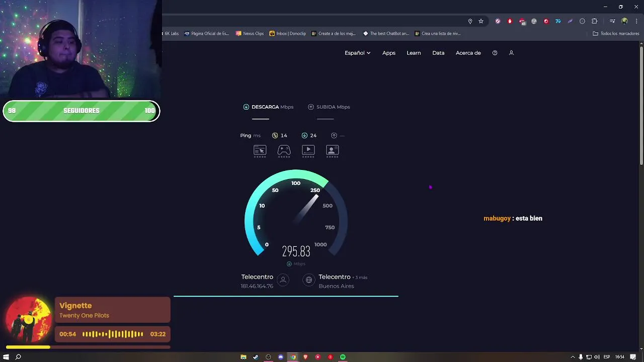This screenshot has width=644, height=362.
Task: Open the Español language dropdown
Action: [357, 53]
